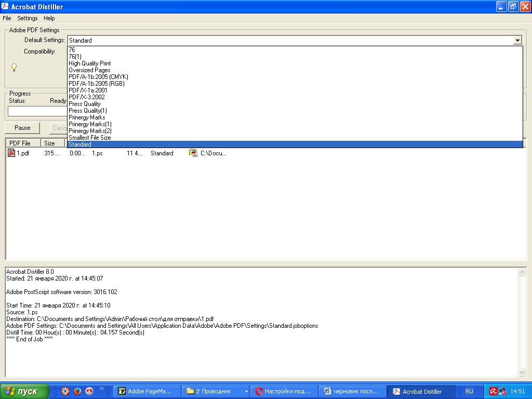Open the File menu
Image resolution: width=532 pixels, height=399 pixels.
(x=7, y=18)
